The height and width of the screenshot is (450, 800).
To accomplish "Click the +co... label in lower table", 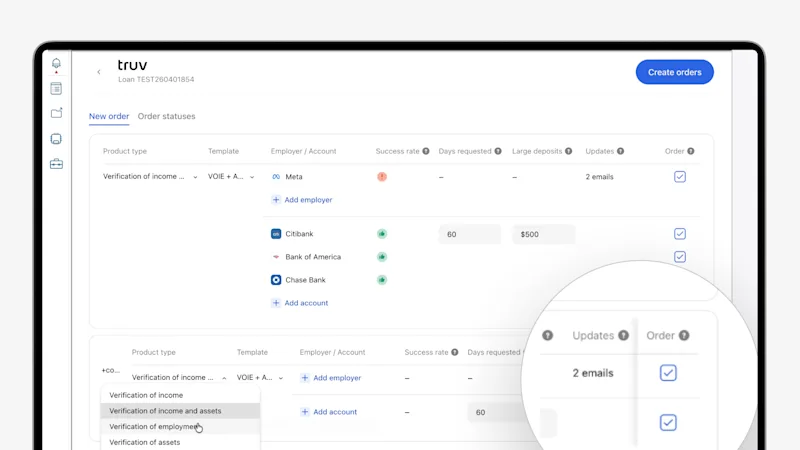I will (x=111, y=370).
